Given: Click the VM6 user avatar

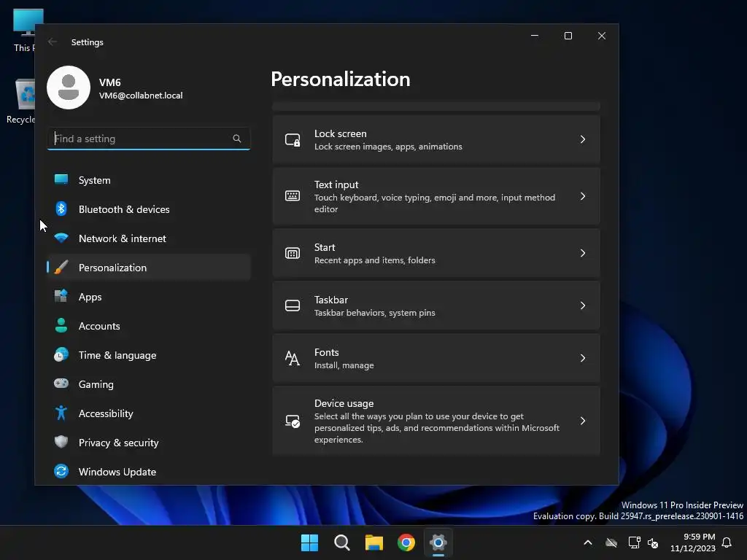Looking at the screenshot, I should click(69, 87).
